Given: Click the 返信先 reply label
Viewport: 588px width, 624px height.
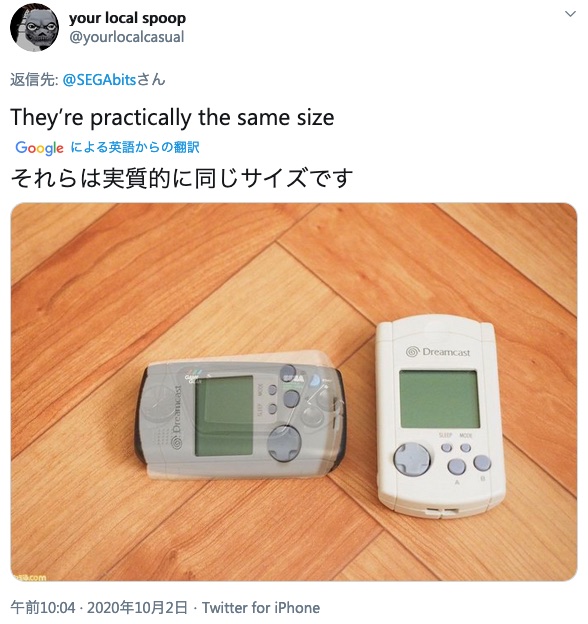Looking at the screenshot, I should pyautogui.click(x=34, y=80).
